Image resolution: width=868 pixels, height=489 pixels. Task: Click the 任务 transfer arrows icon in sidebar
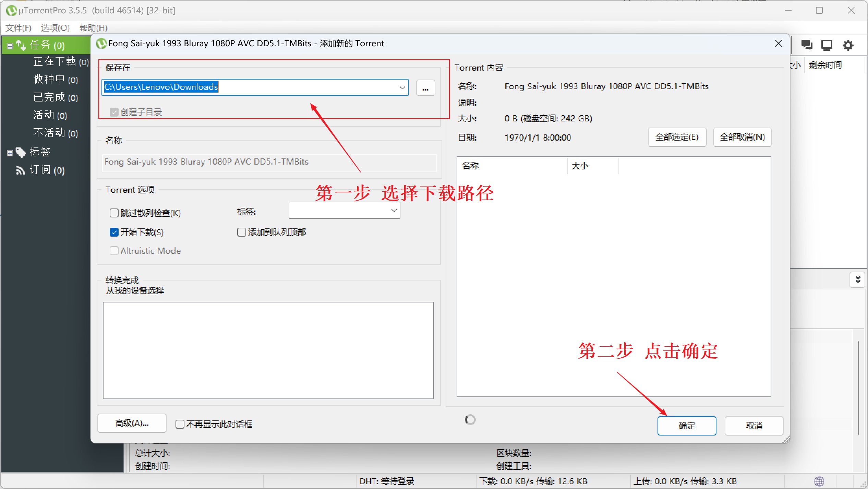(x=21, y=45)
